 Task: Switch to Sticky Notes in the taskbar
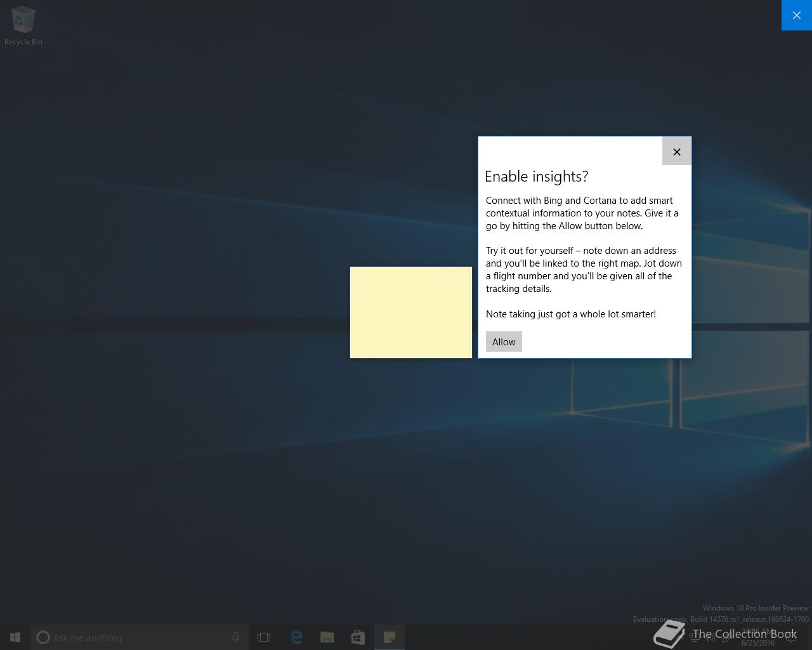[390, 637]
